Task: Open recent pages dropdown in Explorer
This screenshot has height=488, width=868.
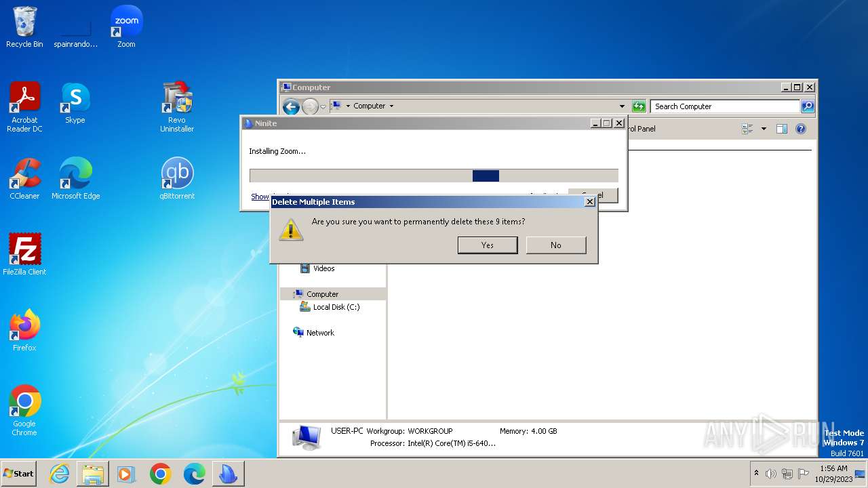Action: (x=323, y=106)
